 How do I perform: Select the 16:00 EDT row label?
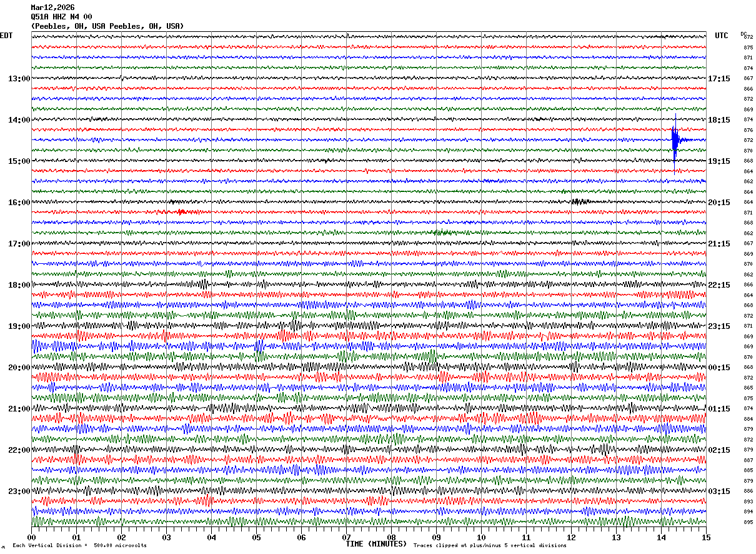(19, 203)
